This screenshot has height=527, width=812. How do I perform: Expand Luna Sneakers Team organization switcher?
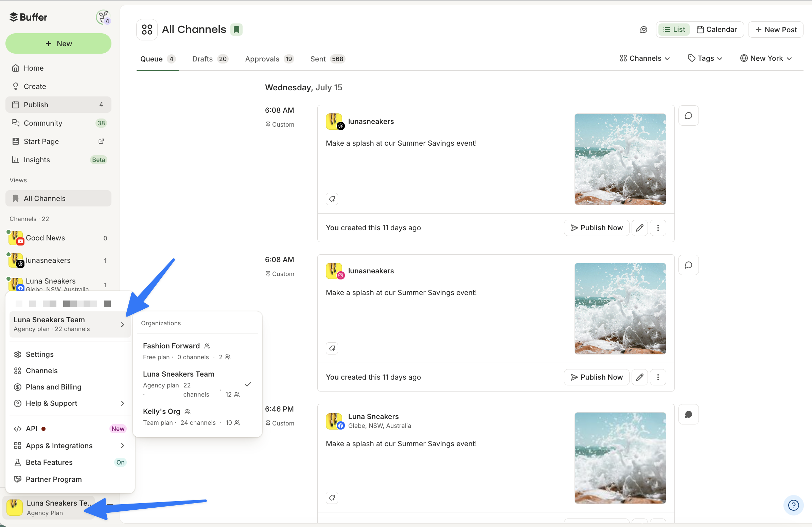(x=70, y=324)
